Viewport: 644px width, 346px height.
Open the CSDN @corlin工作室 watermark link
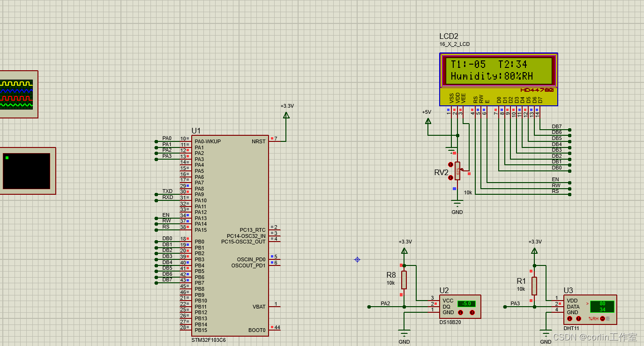point(594,337)
